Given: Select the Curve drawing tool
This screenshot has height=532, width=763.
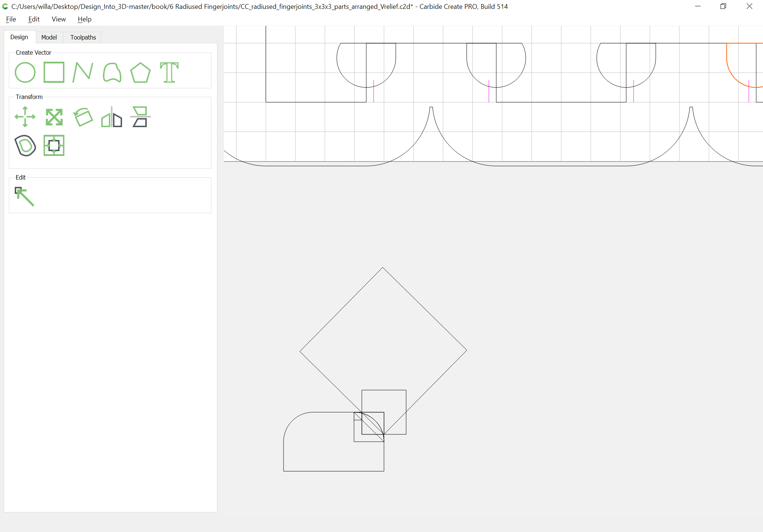Looking at the screenshot, I should click(x=112, y=72).
